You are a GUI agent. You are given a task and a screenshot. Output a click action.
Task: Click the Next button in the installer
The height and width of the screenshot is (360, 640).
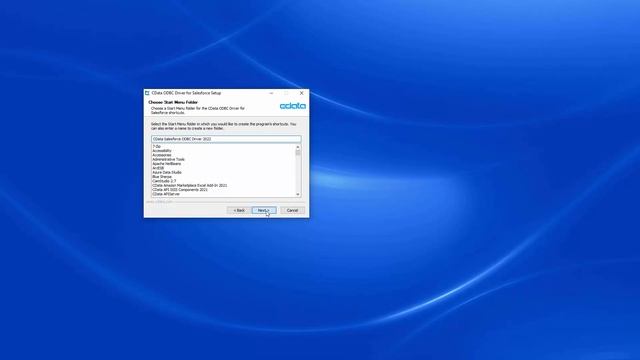(x=264, y=210)
